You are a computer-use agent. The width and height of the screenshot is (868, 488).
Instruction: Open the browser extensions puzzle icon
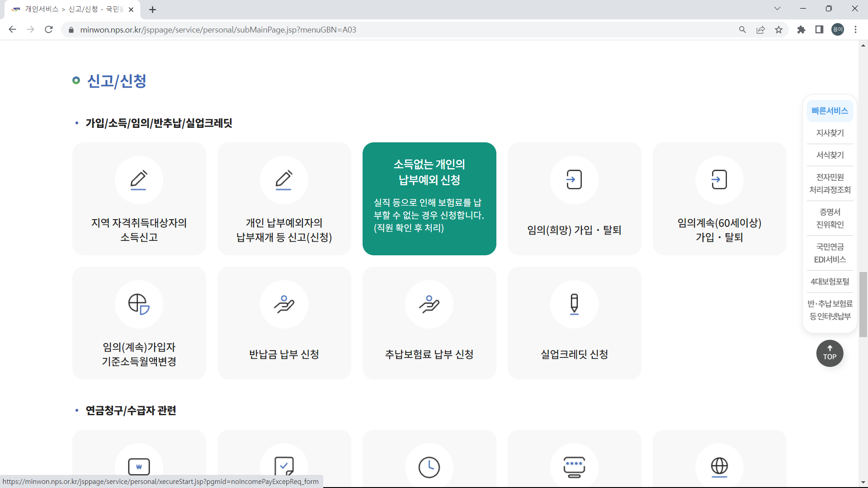tap(801, 29)
